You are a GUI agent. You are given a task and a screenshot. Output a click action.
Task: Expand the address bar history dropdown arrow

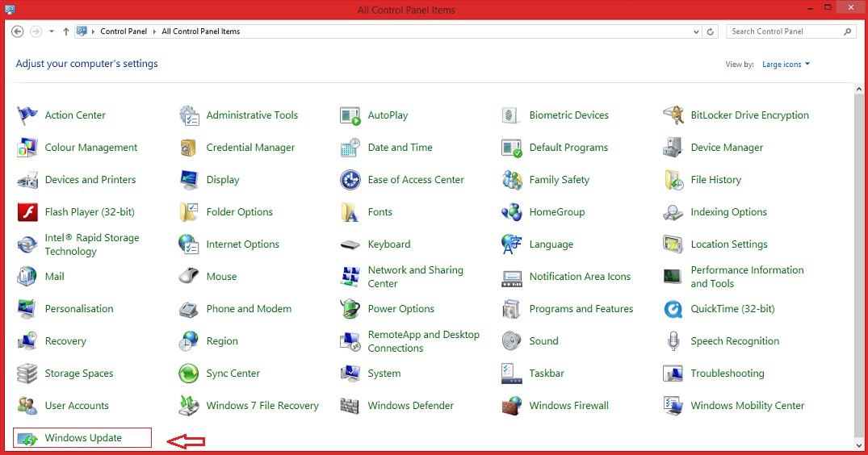pyautogui.click(x=696, y=32)
